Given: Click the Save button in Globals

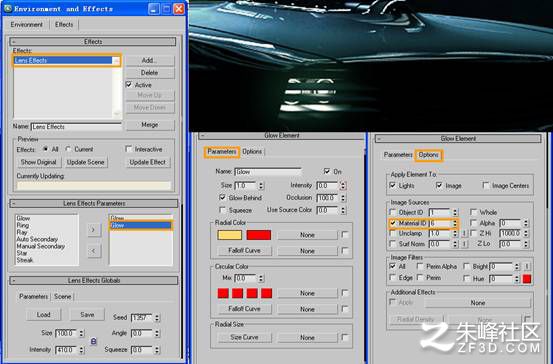Looking at the screenshot, I should click(87, 315).
